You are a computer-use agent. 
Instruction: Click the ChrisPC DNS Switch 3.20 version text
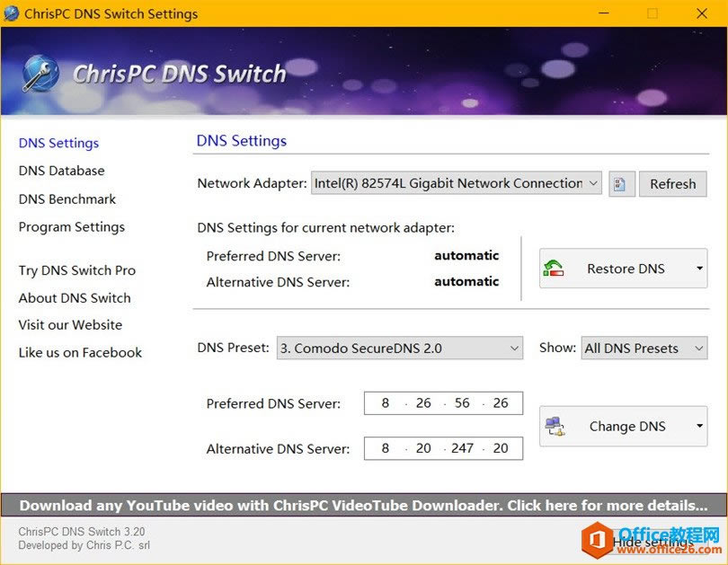82,532
